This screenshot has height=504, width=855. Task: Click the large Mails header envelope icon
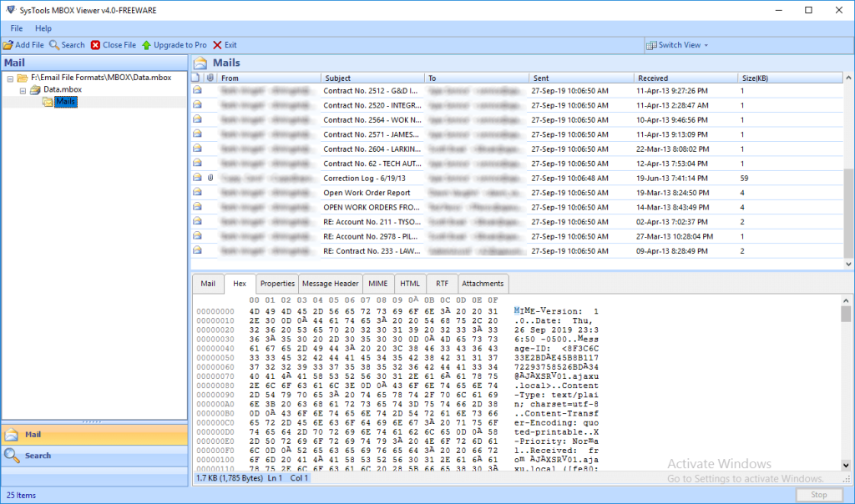[200, 63]
